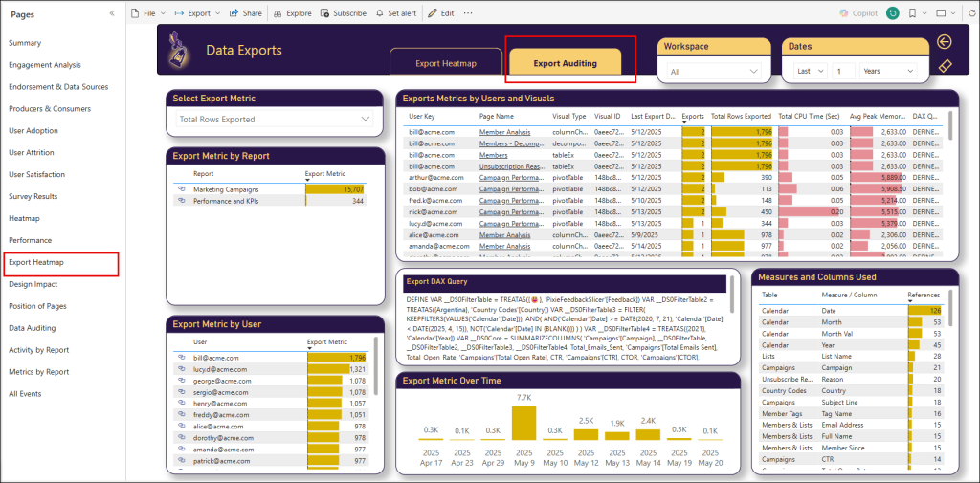980x483 pixels.
Task: Collapse the Pages pane with double chevron
Action: 112,13
